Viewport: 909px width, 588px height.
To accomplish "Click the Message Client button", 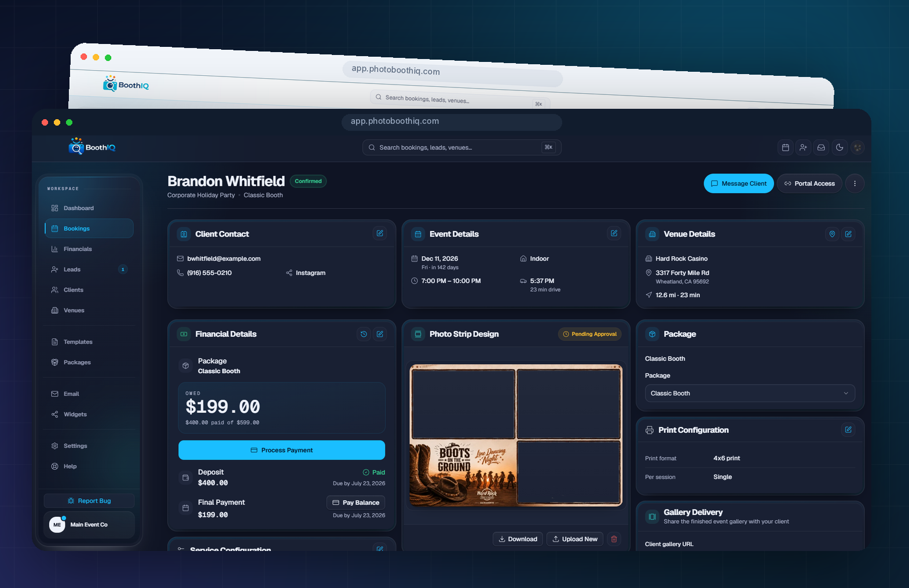I will pyautogui.click(x=739, y=183).
